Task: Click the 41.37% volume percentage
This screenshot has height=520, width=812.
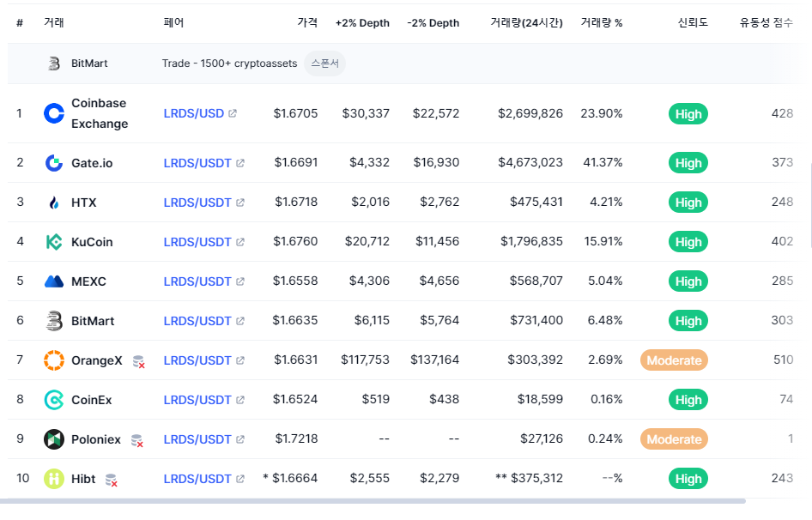Action: point(603,163)
